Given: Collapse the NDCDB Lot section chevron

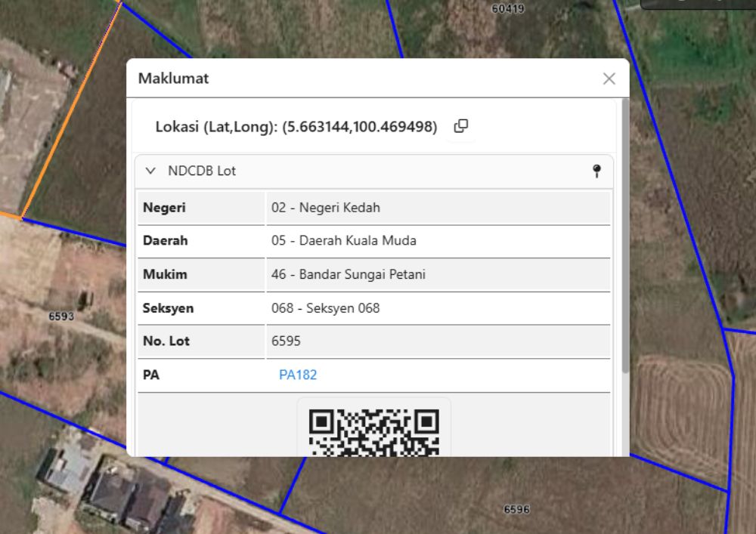Looking at the screenshot, I should pyautogui.click(x=150, y=171).
